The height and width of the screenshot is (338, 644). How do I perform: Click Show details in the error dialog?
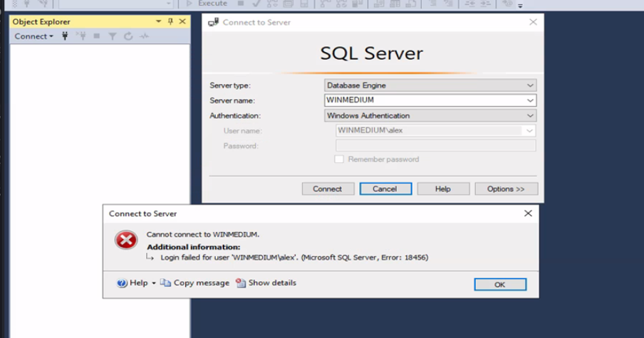coord(266,282)
